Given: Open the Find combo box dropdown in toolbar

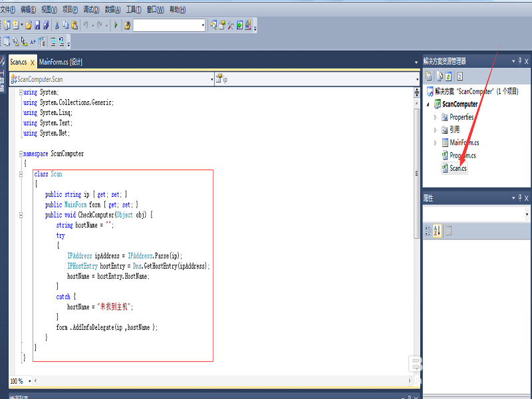Looking at the screenshot, I should pos(203,25).
